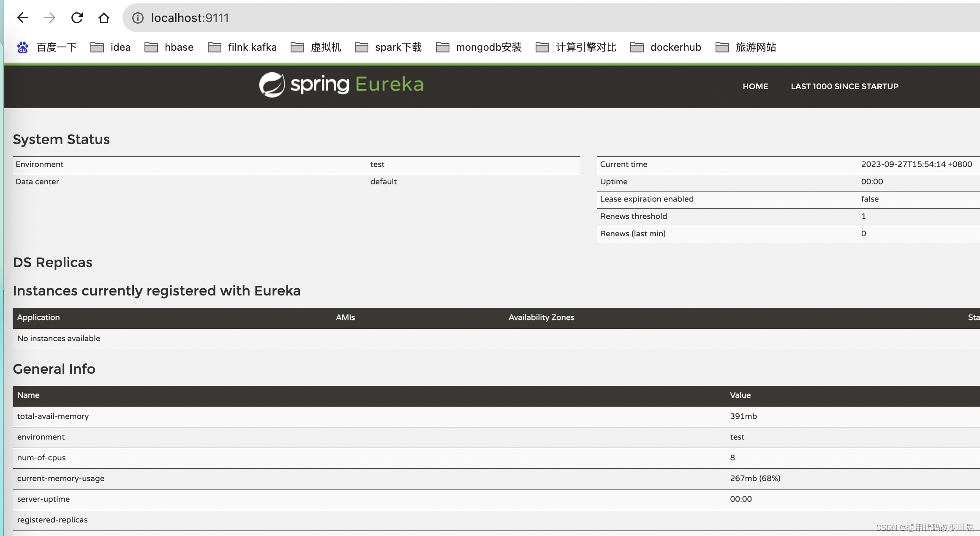Select the Data center value default
Image resolution: width=980 pixels, height=536 pixels.
[x=384, y=181]
